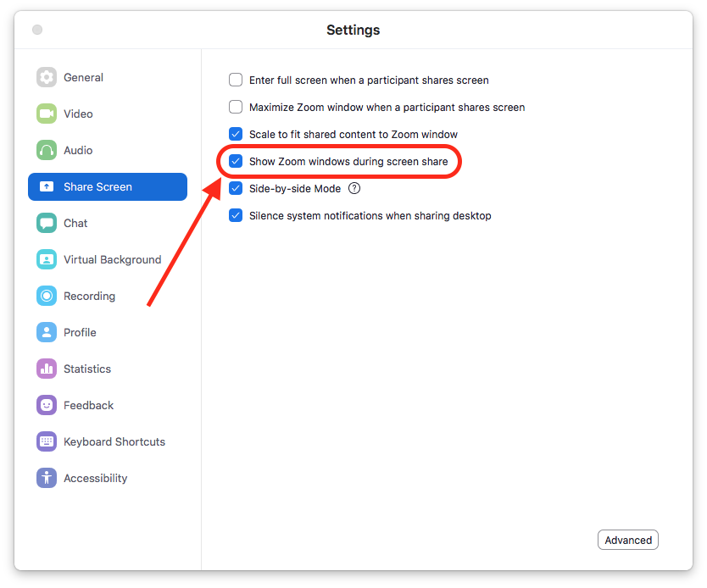Click the General gear icon
The width and height of the screenshot is (707, 588).
point(47,77)
